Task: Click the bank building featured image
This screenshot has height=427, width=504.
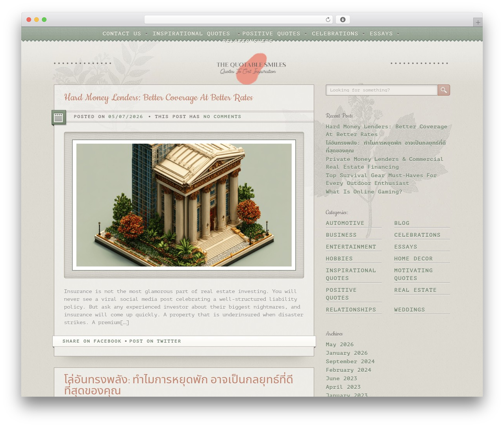Action: [184, 205]
